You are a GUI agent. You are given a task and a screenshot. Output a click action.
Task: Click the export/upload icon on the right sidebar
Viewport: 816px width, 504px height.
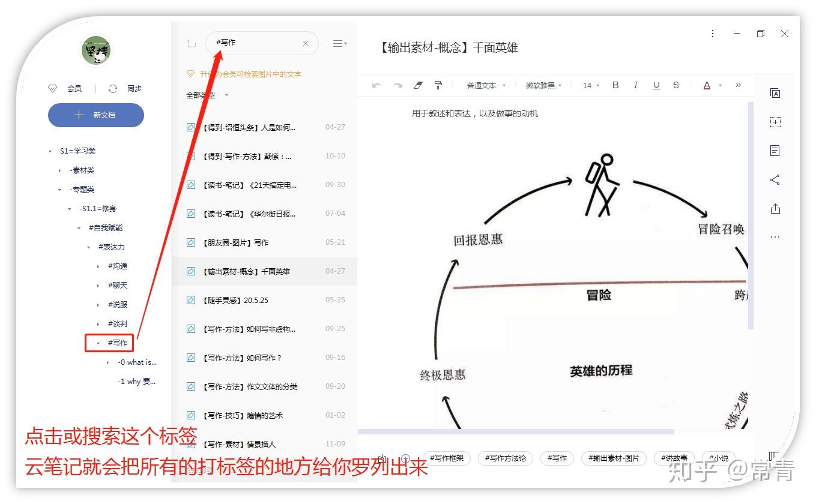(x=775, y=207)
